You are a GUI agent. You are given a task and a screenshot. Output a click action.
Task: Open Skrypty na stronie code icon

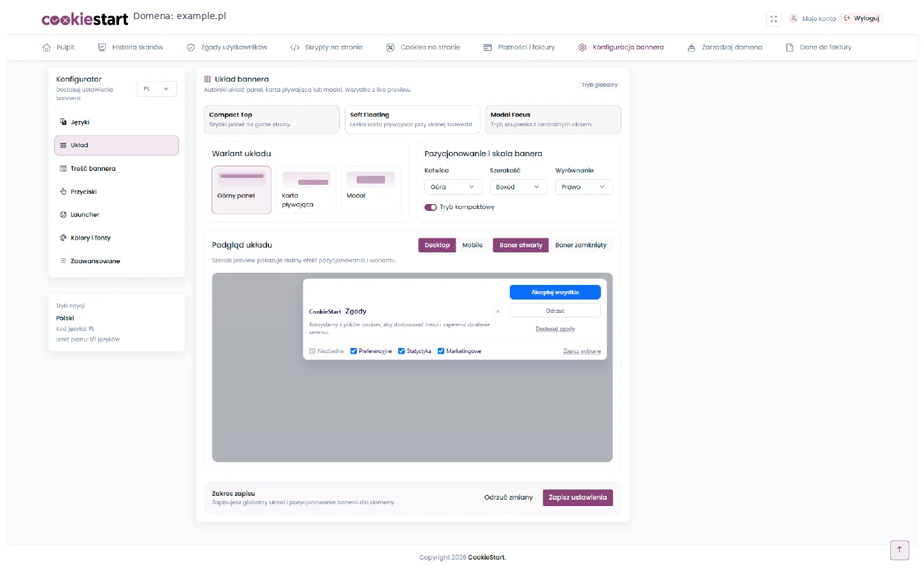(295, 47)
